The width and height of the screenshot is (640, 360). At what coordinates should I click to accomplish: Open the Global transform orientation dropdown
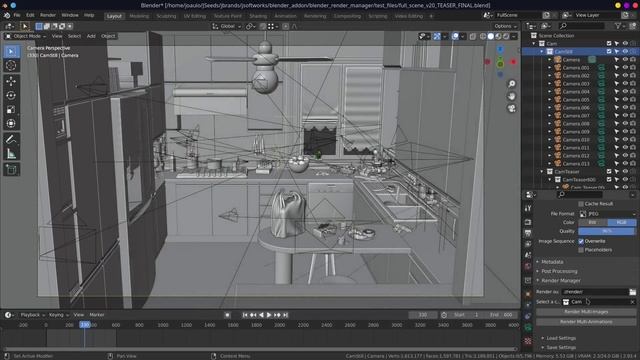click(227, 26)
